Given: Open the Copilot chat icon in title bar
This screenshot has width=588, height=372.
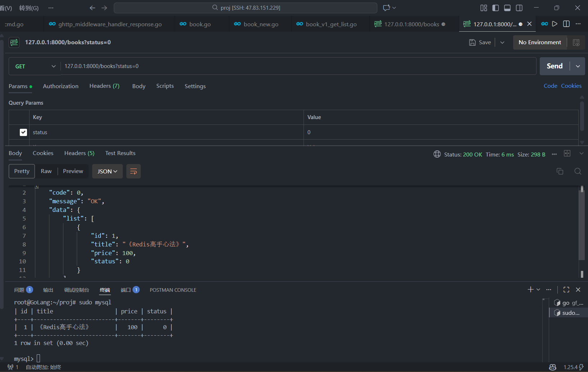Looking at the screenshot, I should (x=387, y=8).
